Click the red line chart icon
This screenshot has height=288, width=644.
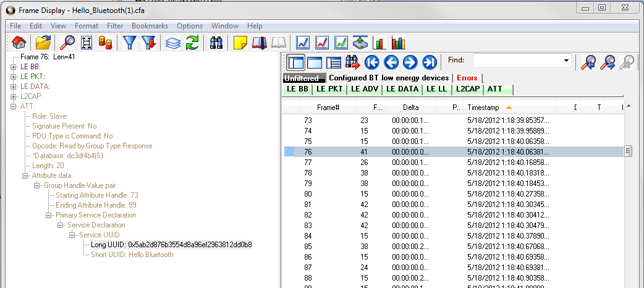tap(322, 42)
